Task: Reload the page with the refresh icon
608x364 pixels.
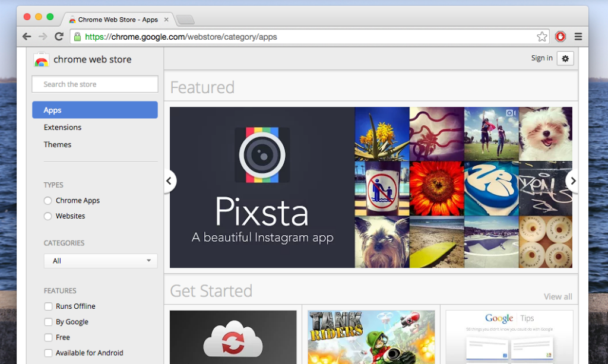Action: coord(59,37)
